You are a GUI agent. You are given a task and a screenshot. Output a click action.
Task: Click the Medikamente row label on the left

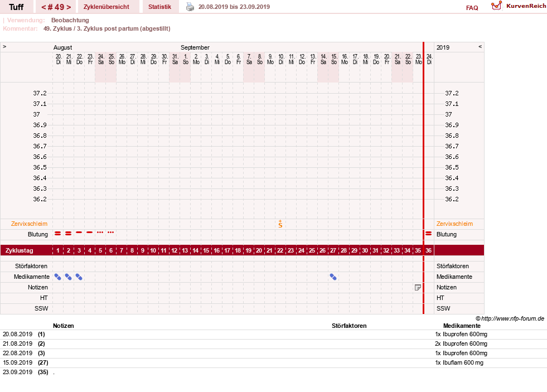[32, 277]
